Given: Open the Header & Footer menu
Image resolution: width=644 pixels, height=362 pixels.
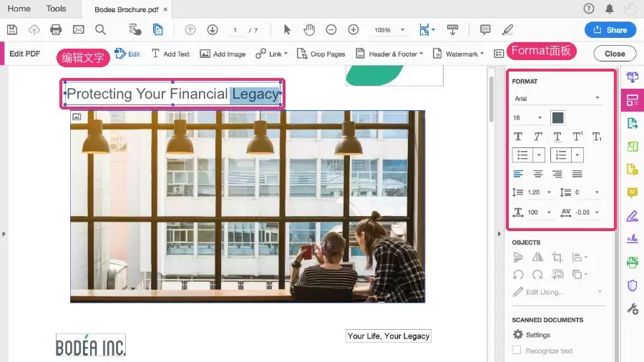Looking at the screenshot, I should point(389,54).
